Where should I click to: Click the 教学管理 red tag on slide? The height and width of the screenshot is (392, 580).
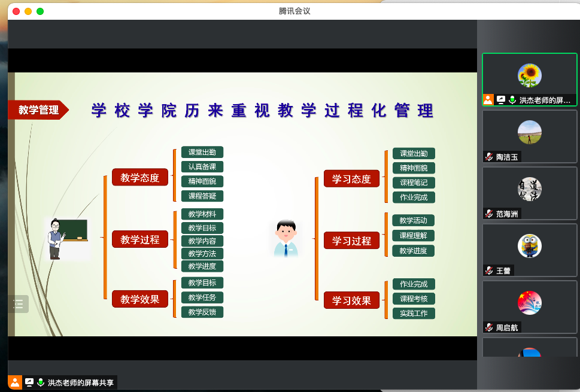38,110
